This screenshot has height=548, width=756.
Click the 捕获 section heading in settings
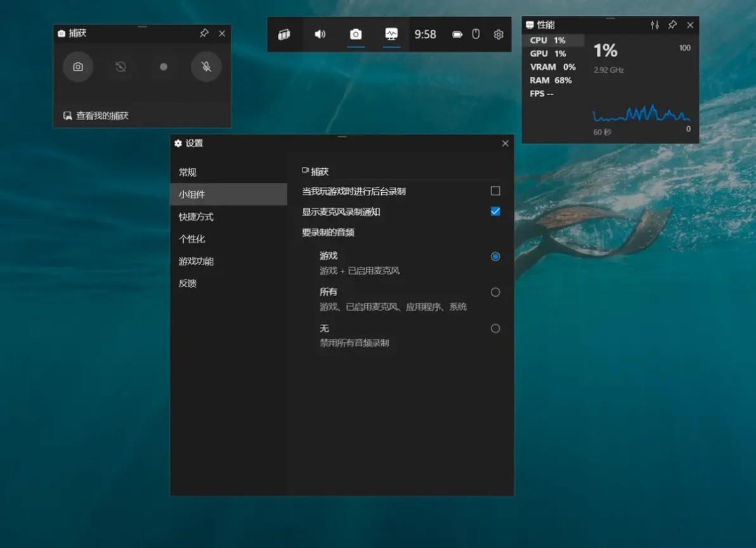tap(315, 171)
